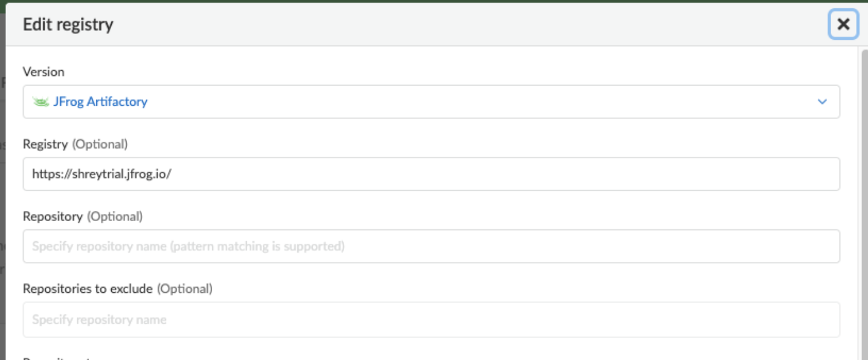Click the JFrog frog logo icon
This screenshot has width=868, height=360.
(x=40, y=102)
